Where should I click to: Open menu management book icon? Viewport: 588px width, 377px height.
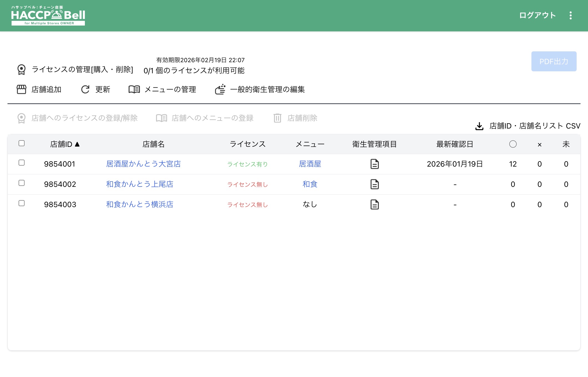[134, 89]
